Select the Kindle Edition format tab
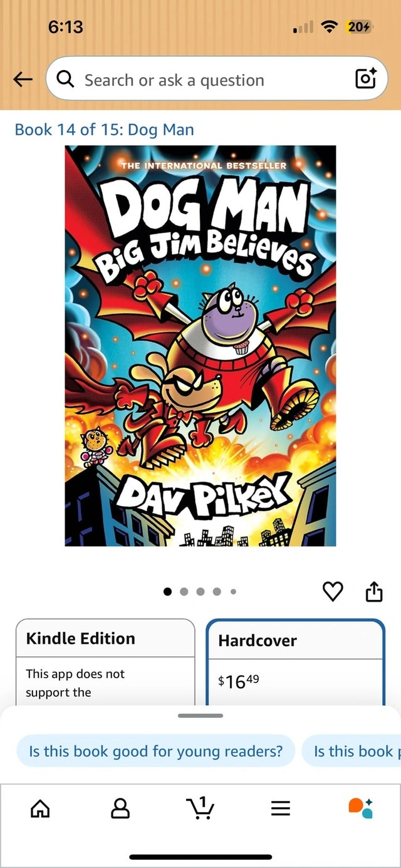The image size is (401, 868). (105, 663)
